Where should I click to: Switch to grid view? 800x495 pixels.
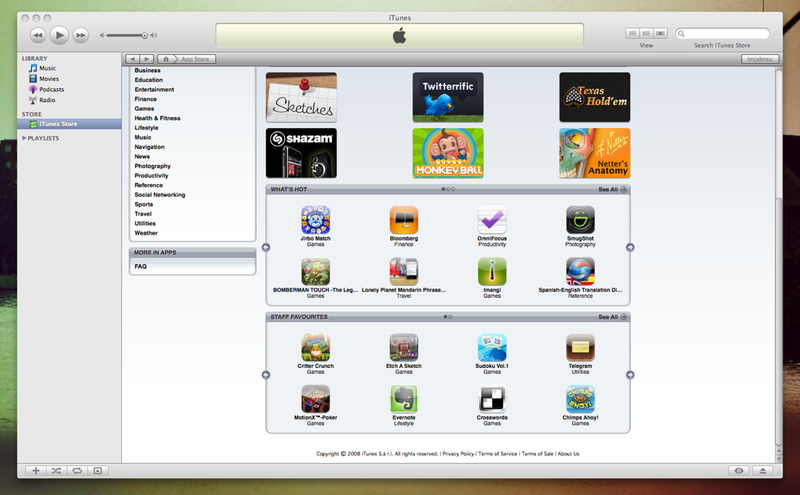coord(646,33)
